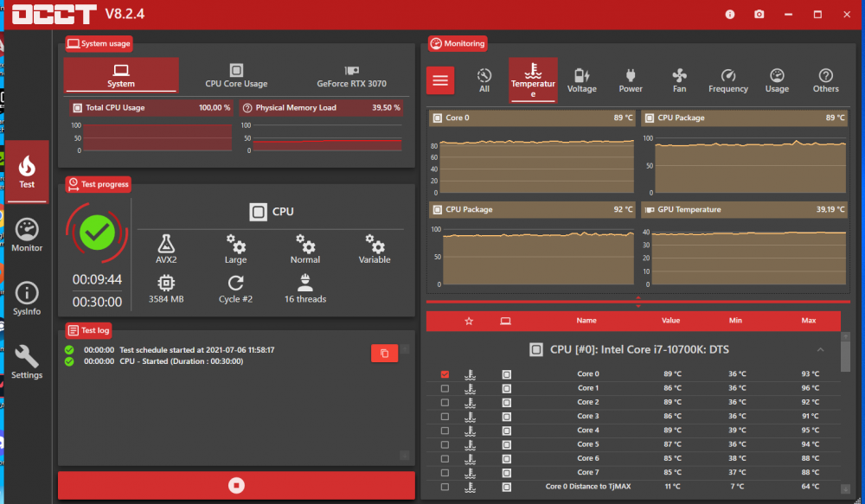The height and width of the screenshot is (504, 865).
Task: Open the Monitor section in sidebar
Action: coord(27,235)
